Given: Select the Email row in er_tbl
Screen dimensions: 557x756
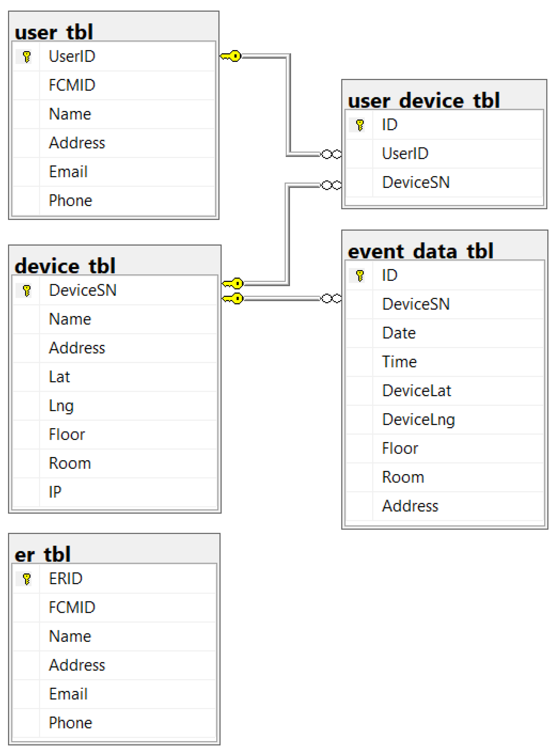Looking at the screenshot, I should [x=68, y=694].
